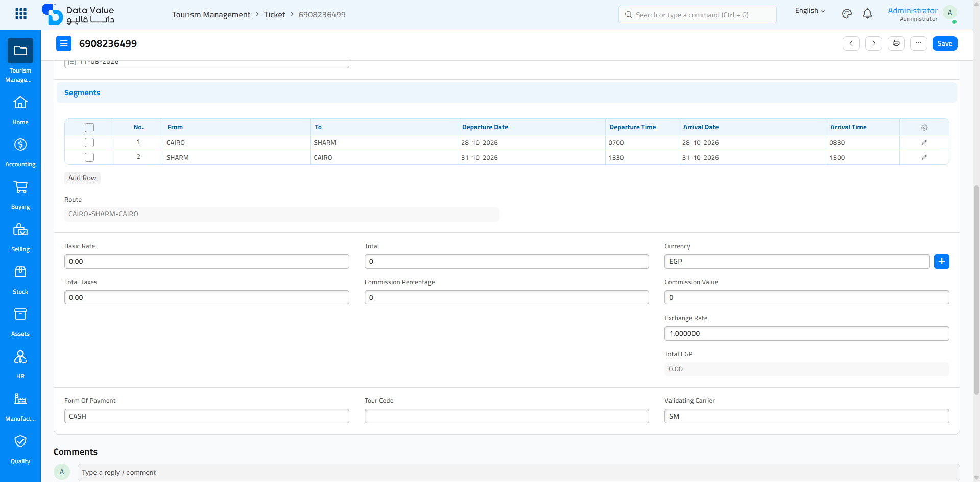Click breadcrumb 6908236499
Screen dimensions: 980x482
click(322, 15)
